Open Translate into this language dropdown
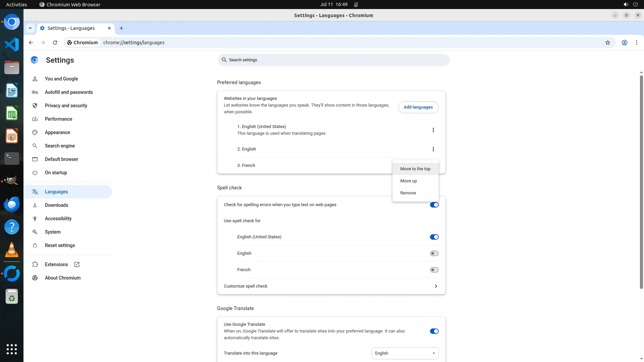This screenshot has height=362, width=644. click(x=405, y=353)
